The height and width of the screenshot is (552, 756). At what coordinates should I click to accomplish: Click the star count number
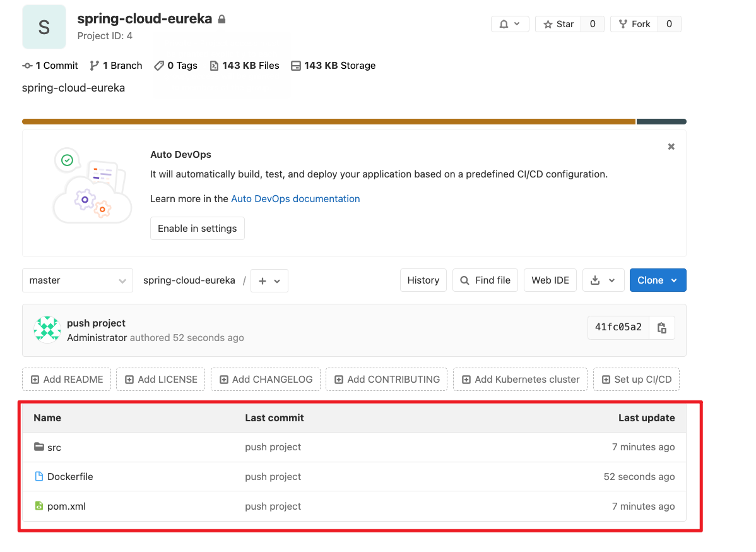[593, 24]
